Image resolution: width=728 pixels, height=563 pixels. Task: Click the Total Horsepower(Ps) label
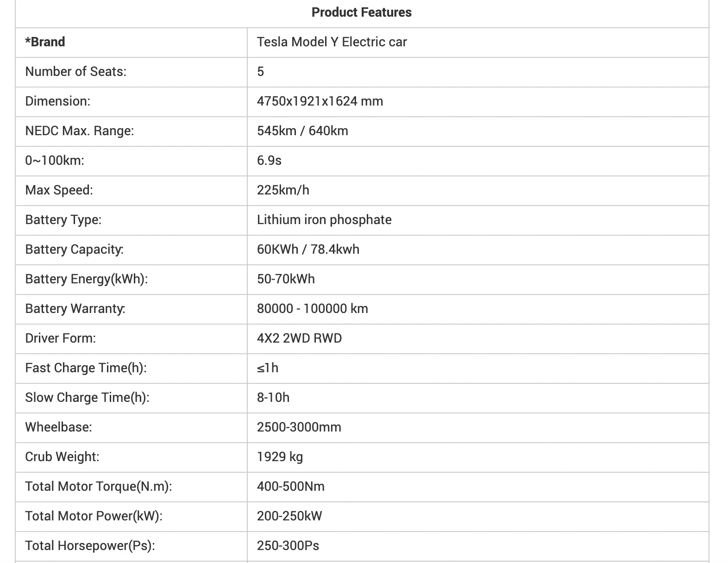[90, 546]
